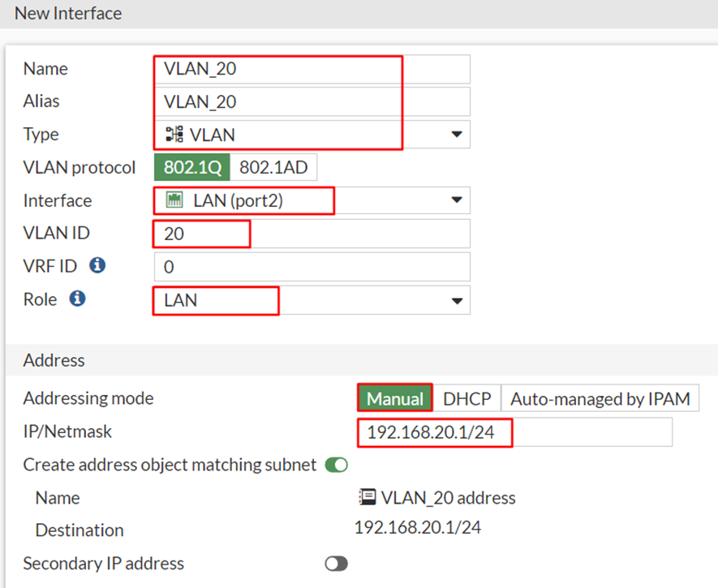Click the VLAN protocol label
The width and height of the screenshot is (718, 588).
click(x=80, y=167)
